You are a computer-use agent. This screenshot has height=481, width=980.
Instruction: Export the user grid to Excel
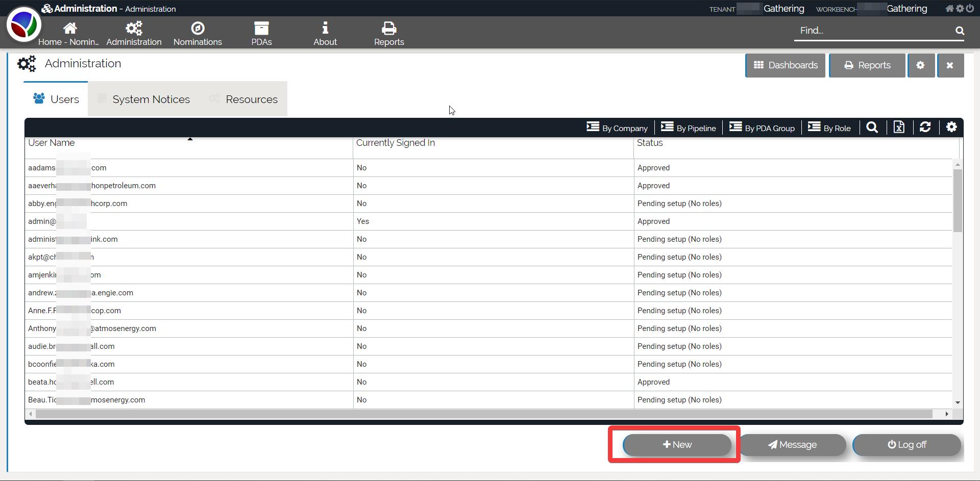click(x=899, y=128)
